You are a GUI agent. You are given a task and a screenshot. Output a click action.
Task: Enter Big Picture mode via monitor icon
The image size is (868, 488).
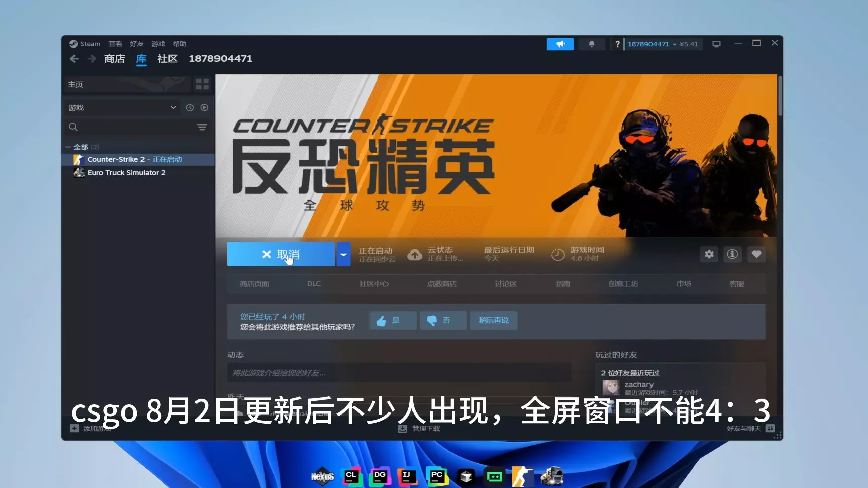click(717, 44)
